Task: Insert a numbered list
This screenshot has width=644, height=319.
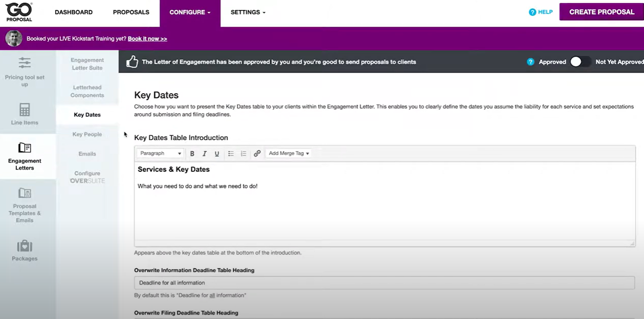Action: click(x=243, y=154)
